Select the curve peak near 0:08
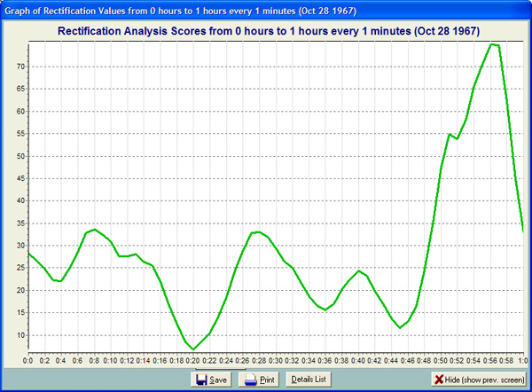The image size is (532, 392). 94,230
